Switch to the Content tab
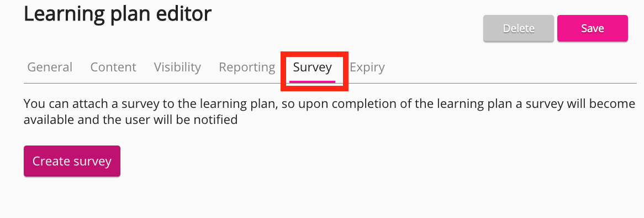The height and width of the screenshot is (218, 644). pyautogui.click(x=113, y=67)
